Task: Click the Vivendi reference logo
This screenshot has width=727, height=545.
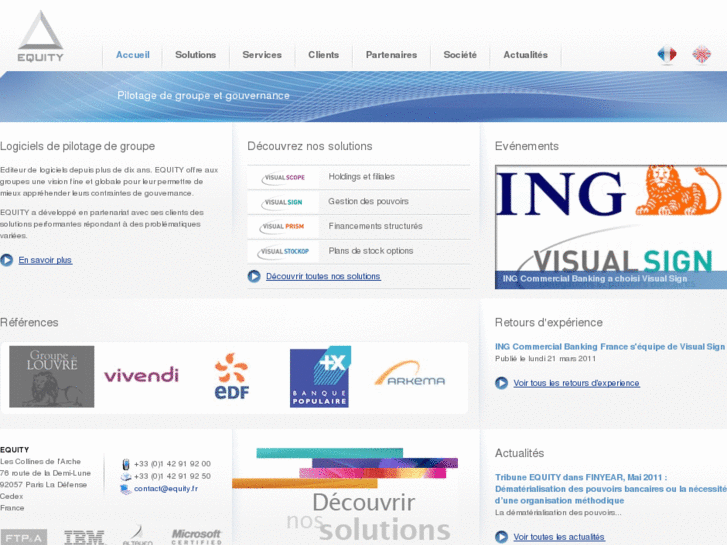Action: coord(141,375)
